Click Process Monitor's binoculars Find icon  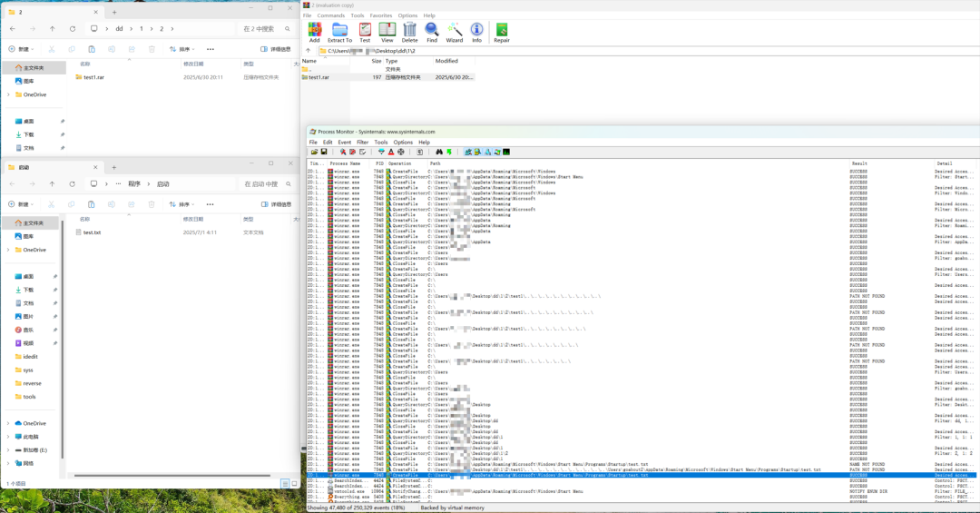click(x=439, y=152)
